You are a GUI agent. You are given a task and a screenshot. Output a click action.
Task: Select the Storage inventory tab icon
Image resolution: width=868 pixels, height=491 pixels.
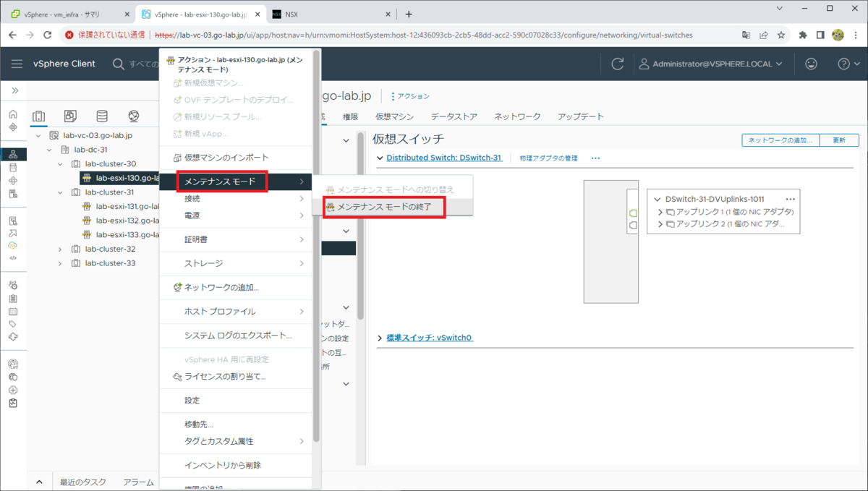102,116
